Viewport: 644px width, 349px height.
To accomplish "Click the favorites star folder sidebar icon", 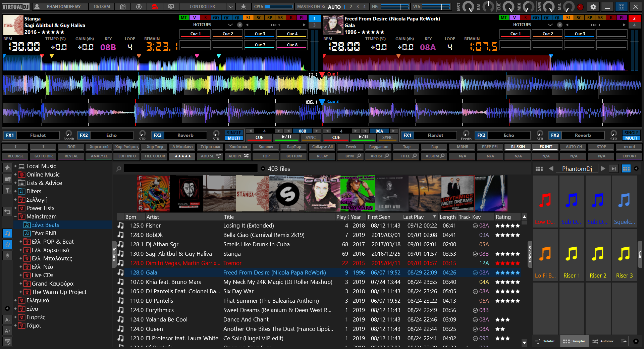I will pyautogui.click(x=7, y=167).
